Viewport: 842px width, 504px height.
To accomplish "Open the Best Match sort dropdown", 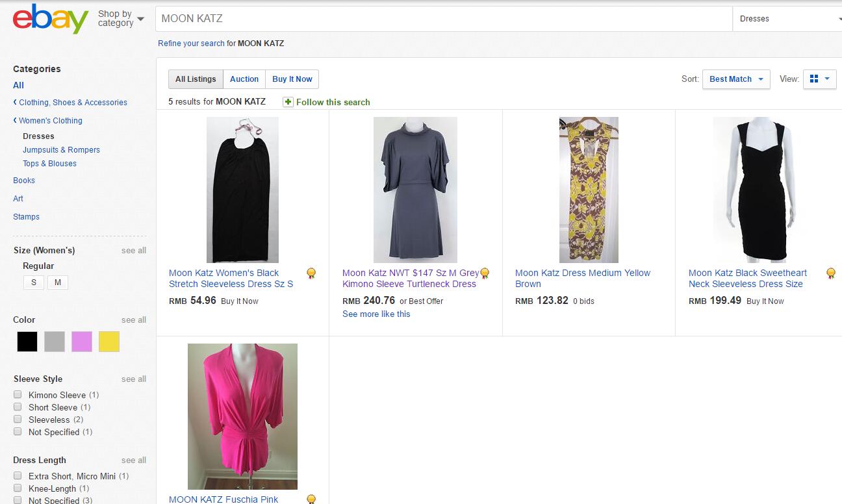I will coord(736,79).
